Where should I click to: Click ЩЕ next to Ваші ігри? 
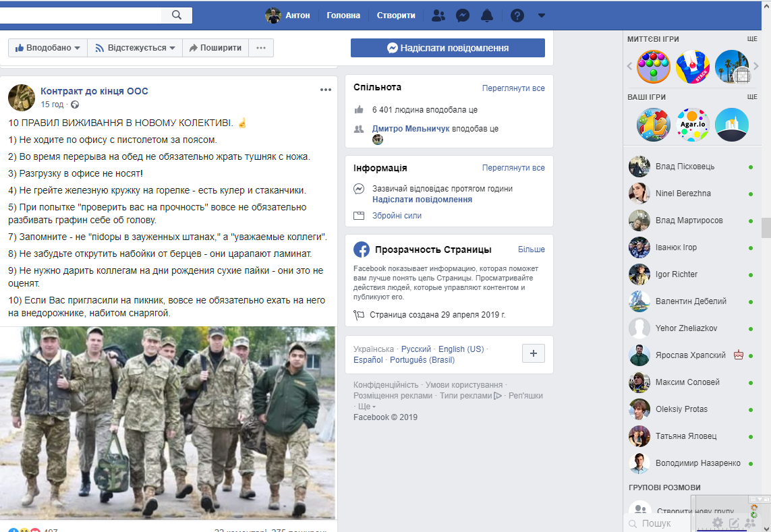(752, 97)
